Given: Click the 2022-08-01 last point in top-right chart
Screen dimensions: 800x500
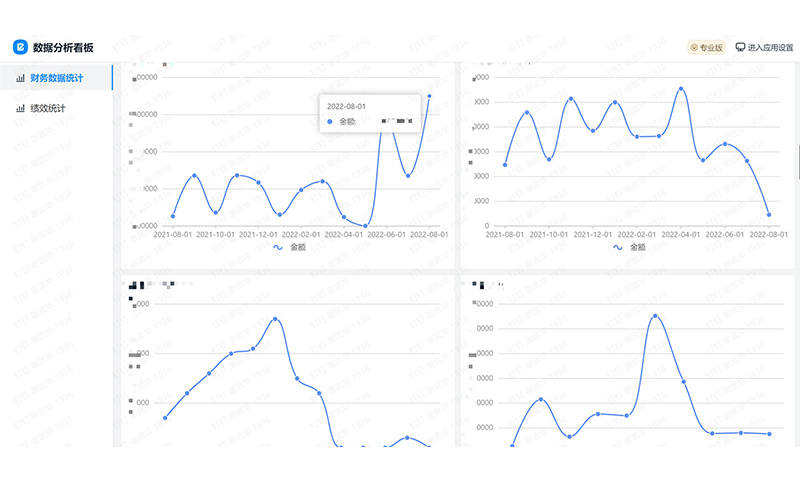Looking at the screenshot, I should [x=769, y=214].
